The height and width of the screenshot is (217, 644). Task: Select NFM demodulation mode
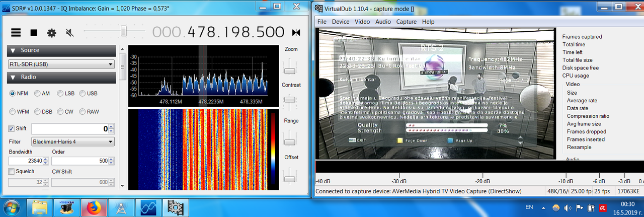20,93
